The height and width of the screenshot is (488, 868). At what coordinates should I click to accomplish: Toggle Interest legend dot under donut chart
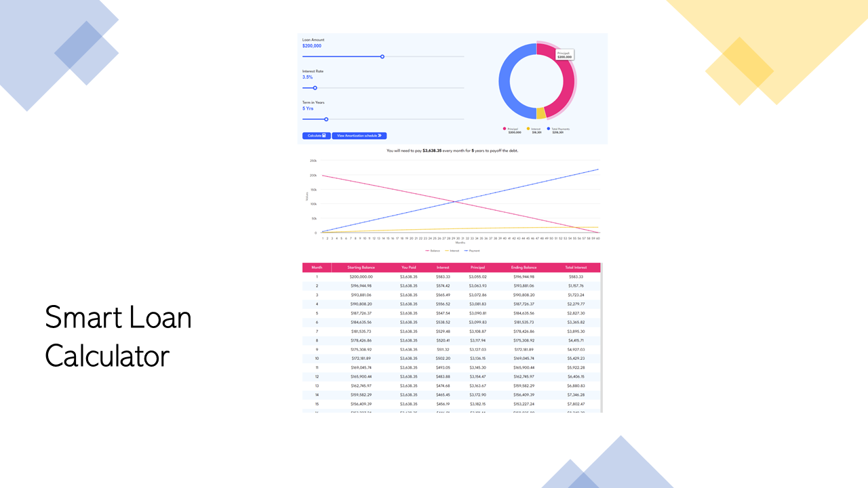coord(528,128)
